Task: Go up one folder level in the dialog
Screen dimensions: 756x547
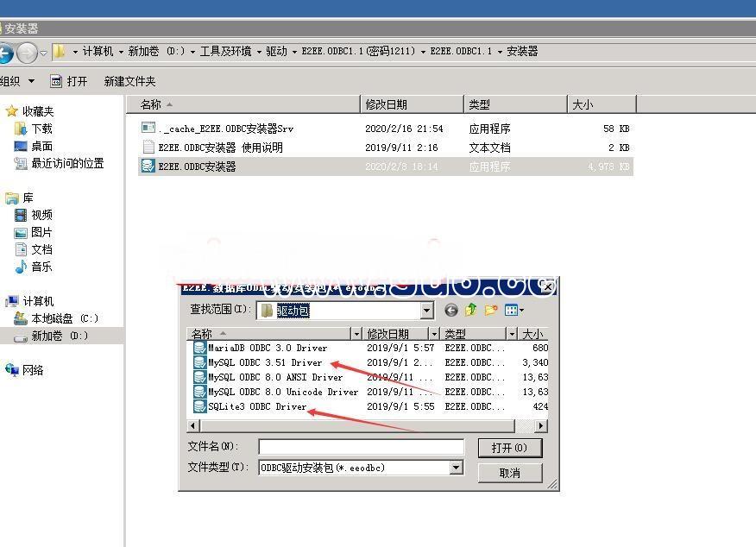Action: click(471, 311)
